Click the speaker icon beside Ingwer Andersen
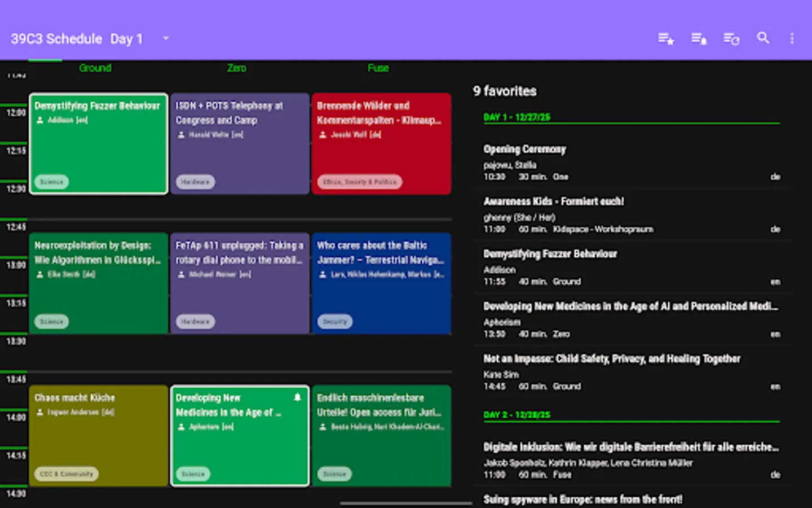 coord(40,412)
